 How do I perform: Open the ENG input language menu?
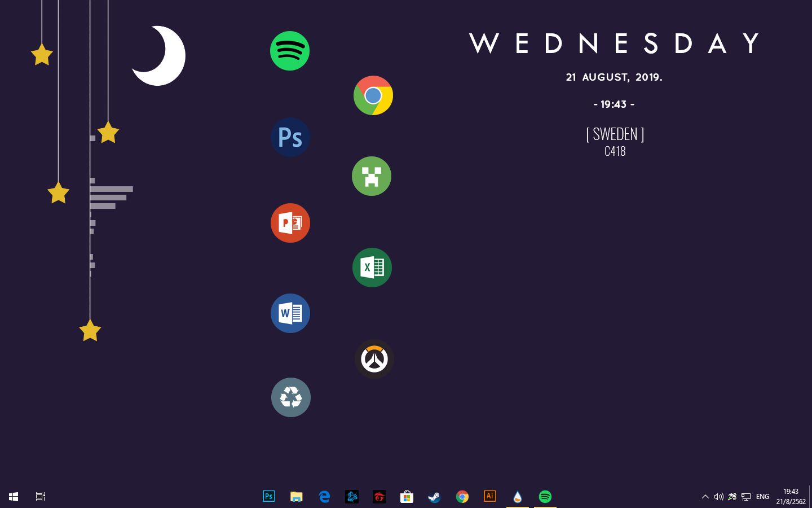[762, 497]
